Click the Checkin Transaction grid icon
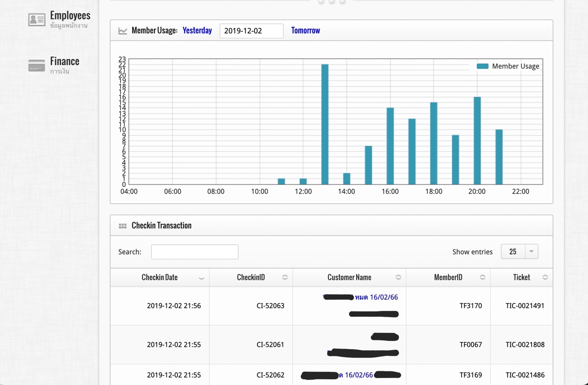 coord(122,226)
